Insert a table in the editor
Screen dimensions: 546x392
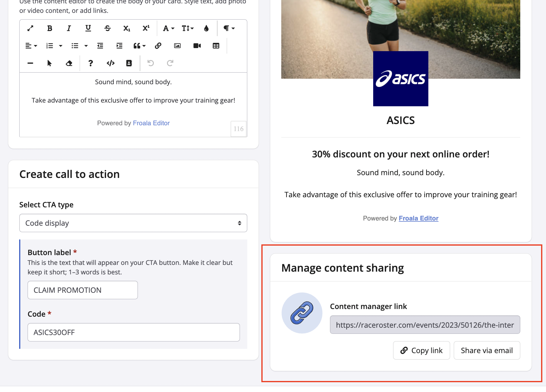pyautogui.click(x=216, y=46)
